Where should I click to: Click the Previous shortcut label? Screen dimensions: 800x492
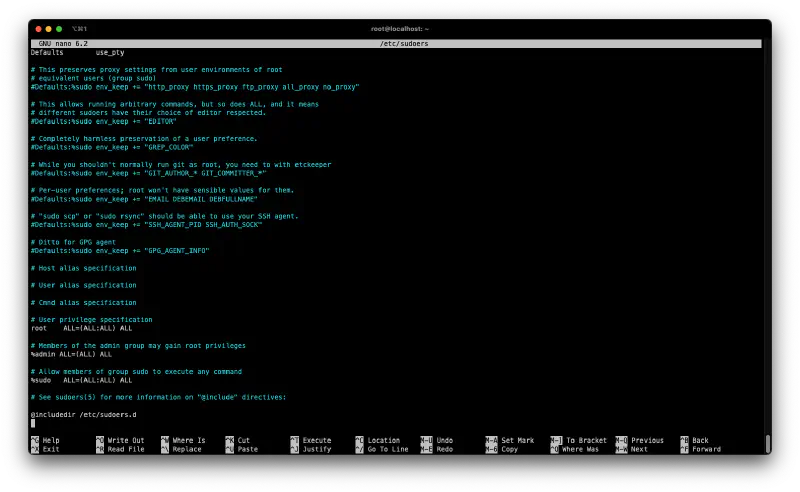640,440
